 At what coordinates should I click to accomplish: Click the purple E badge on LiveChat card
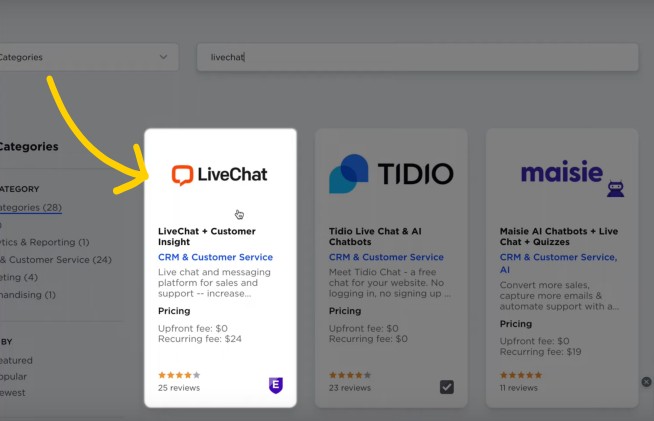coord(276,385)
